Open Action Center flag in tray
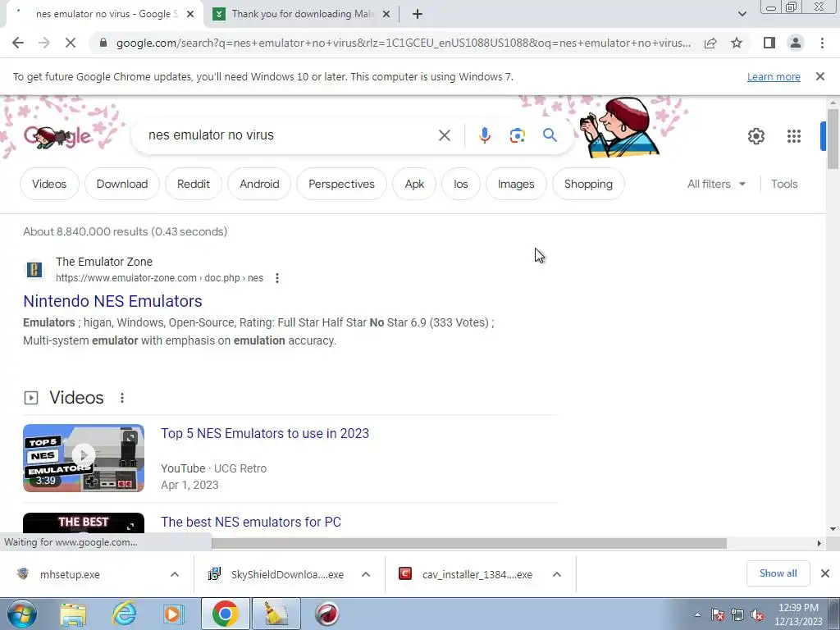Screen dimensions: 840x630 [718, 615]
